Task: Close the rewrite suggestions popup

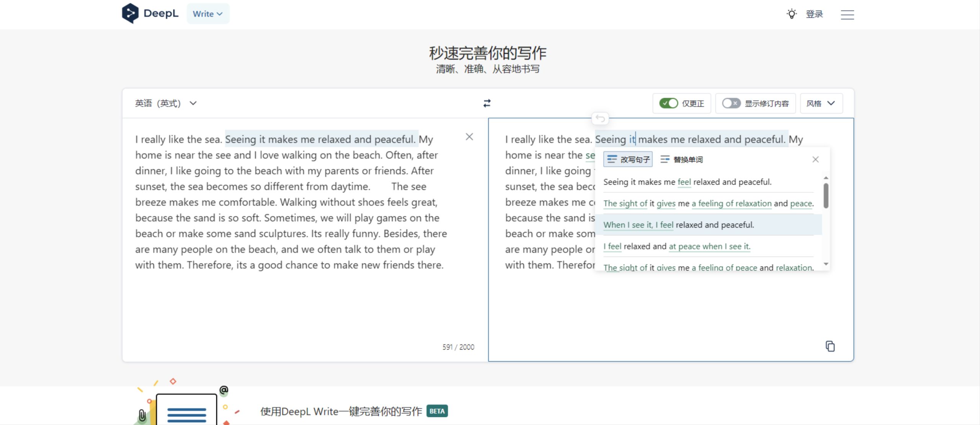Action: coord(815,159)
